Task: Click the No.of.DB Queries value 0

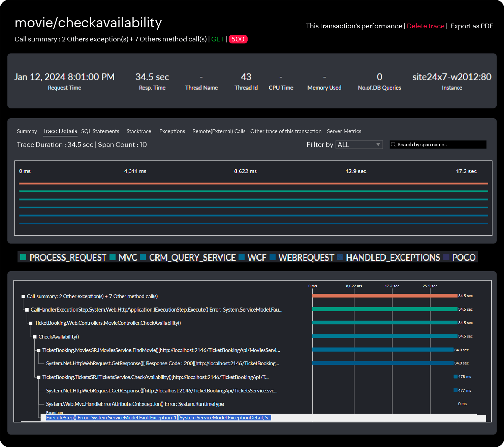Action: pos(379,77)
